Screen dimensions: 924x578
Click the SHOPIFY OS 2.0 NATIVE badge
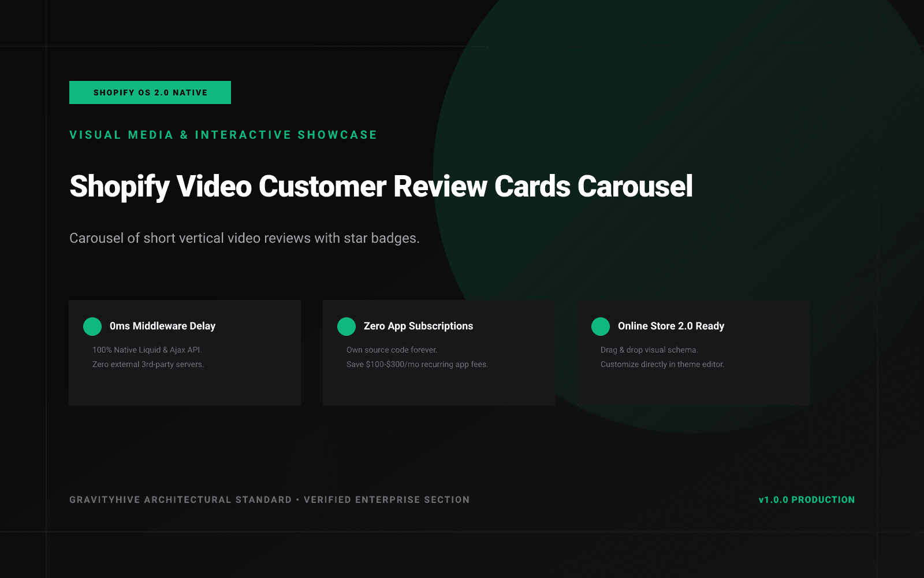[150, 92]
